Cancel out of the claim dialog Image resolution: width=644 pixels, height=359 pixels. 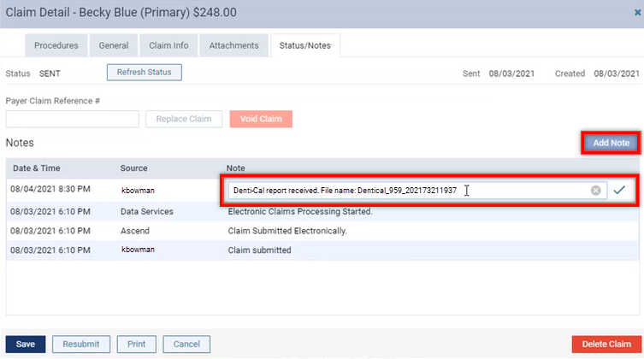click(186, 344)
